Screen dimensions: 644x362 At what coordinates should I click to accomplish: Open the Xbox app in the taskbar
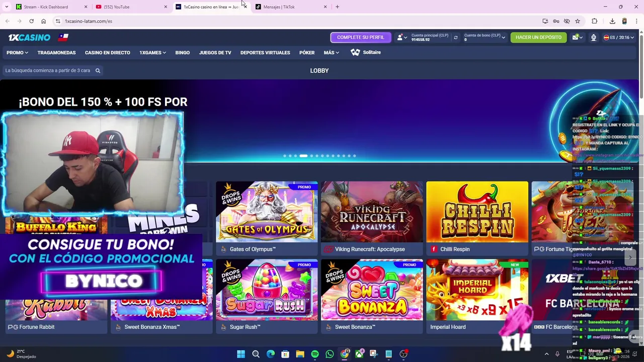click(x=359, y=354)
